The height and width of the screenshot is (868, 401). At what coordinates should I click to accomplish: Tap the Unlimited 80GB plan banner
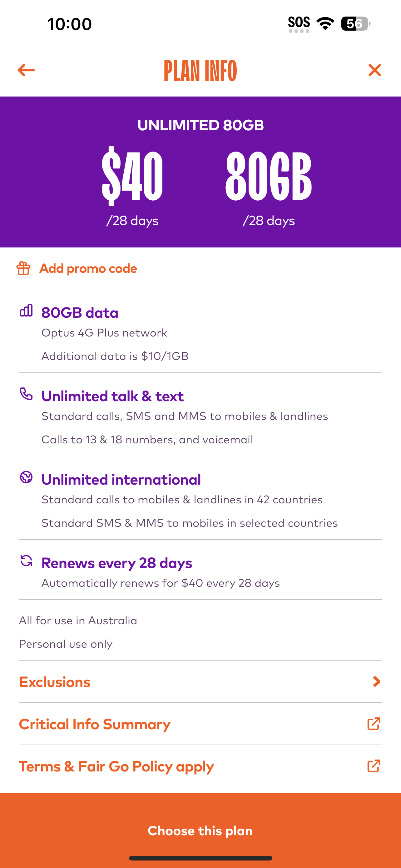pyautogui.click(x=200, y=172)
